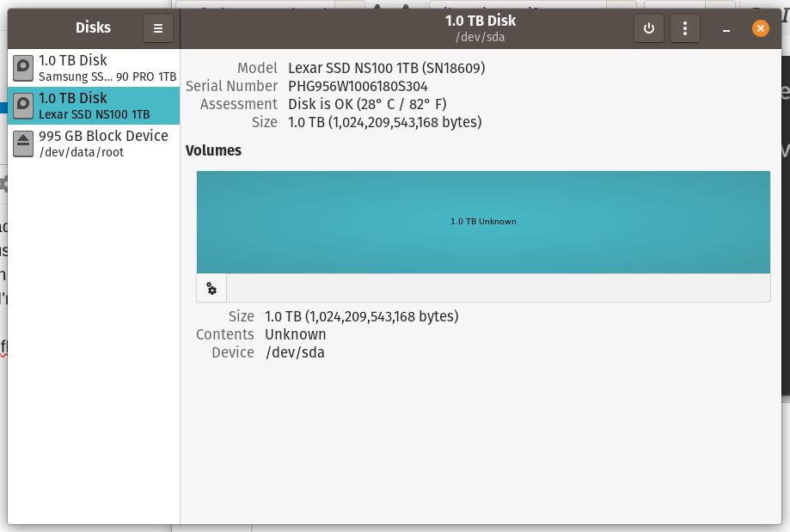
Task: Close the Disks window
Action: [760, 28]
